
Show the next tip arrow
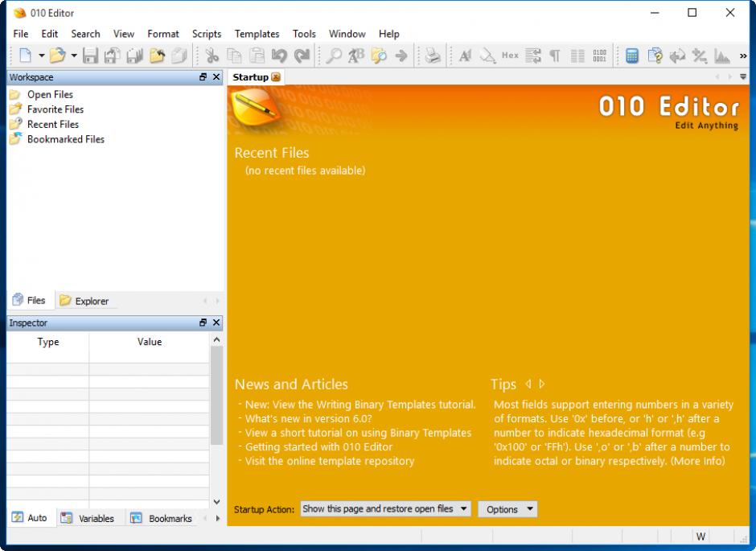(541, 384)
